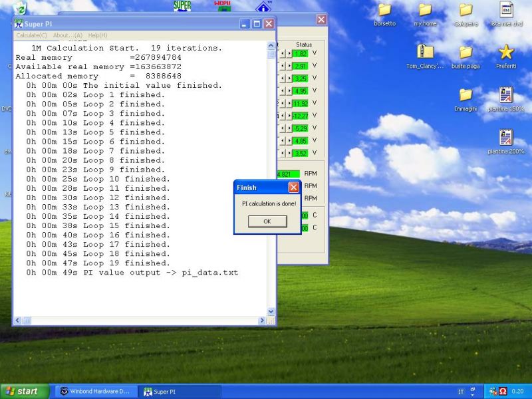The image size is (532, 399).
Task: Select Super PI taskbar button
Action: 180,392
